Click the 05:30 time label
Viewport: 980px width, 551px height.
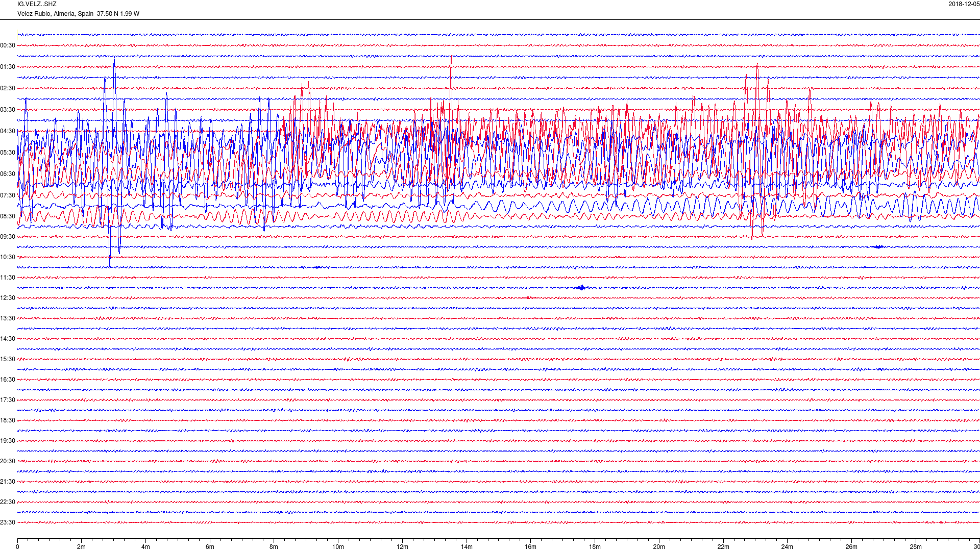[x=8, y=153]
